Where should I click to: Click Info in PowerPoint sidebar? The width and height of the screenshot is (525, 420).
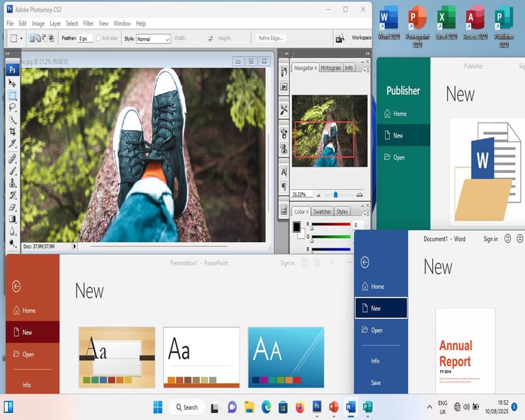pos(27,385)
